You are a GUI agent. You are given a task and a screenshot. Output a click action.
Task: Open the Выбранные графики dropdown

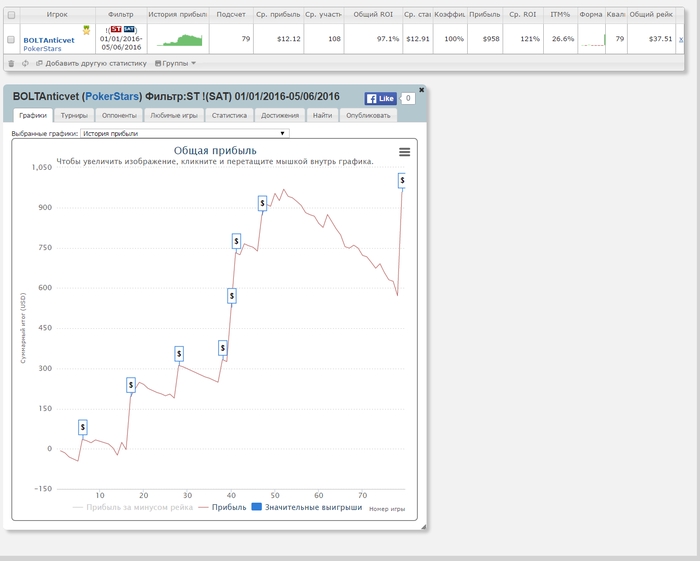185,133
